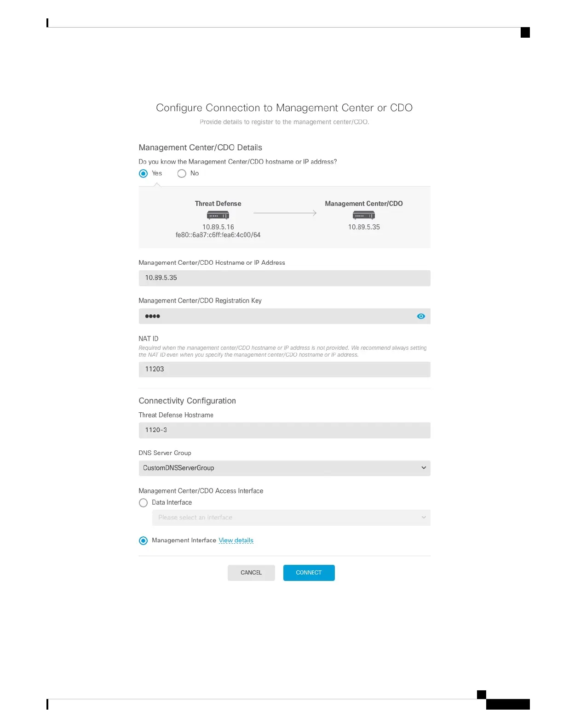The height and width of the screenshot is (728, 563).
Task: Click the Threat Defense IP address 10.89.5.16
Action: pyautogui.click(x=218, y=227)
